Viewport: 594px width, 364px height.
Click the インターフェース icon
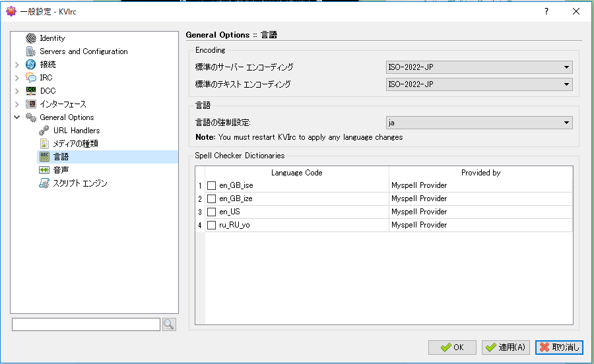pos(30,104)
